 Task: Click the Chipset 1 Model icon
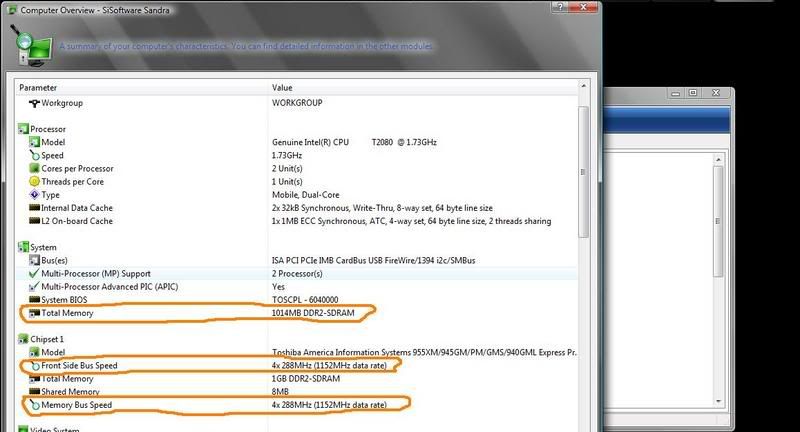point(34,352)
